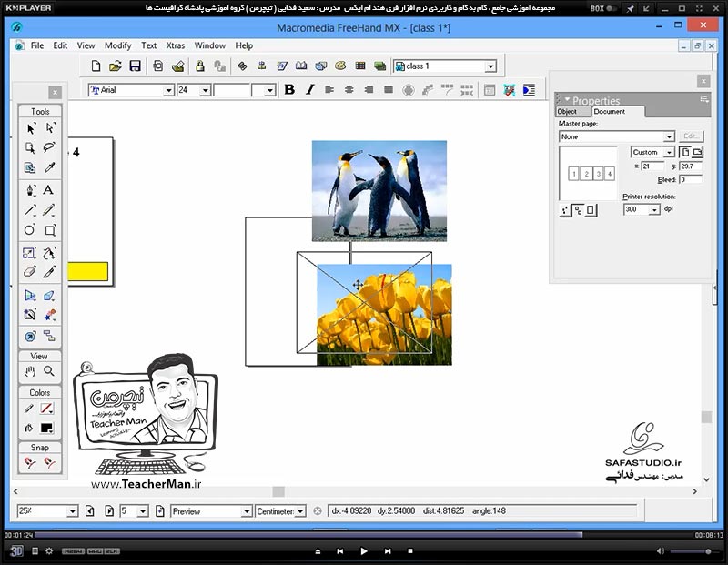
Task: Select the Scale tool
Action: tap(29, 253)
